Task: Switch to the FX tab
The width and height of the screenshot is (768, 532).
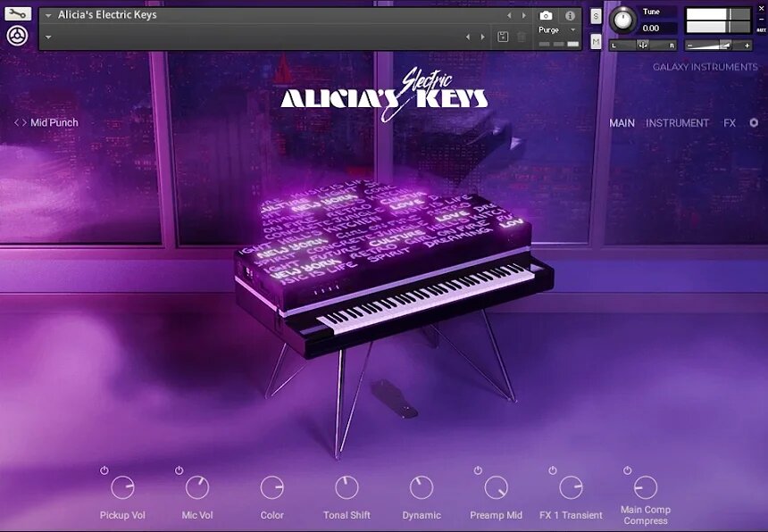Action: coord(730,123)
